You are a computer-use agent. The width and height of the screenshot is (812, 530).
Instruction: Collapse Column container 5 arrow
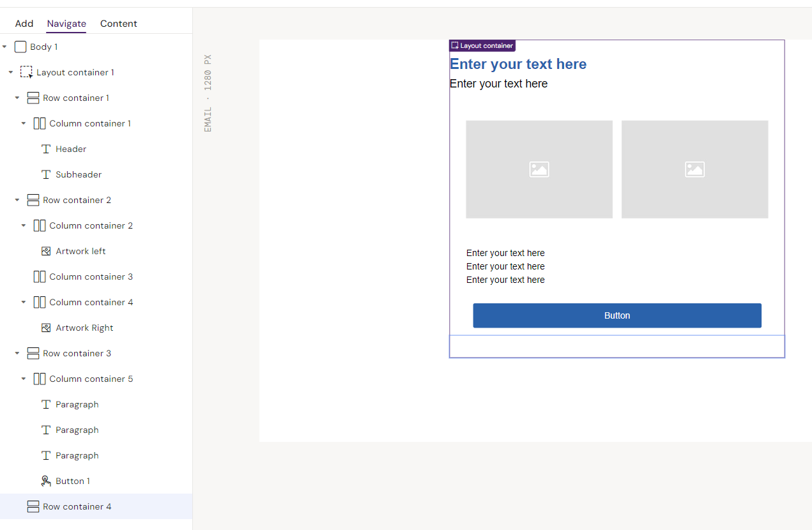(24, 379)
